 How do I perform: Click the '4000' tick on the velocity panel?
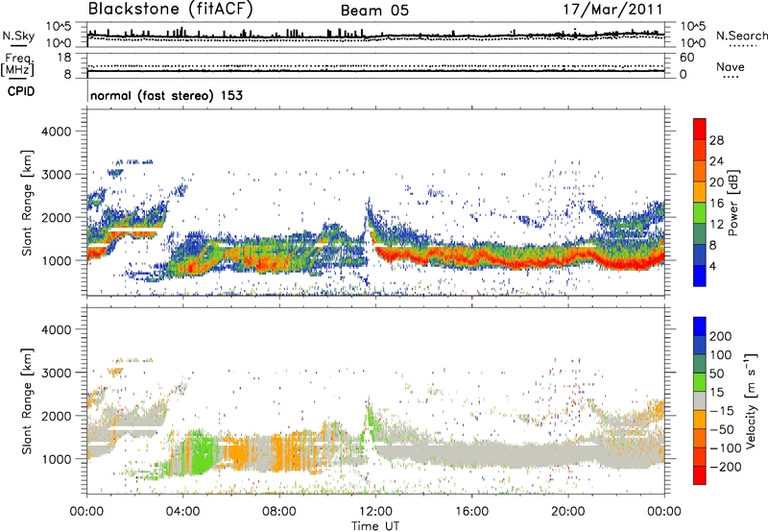tap(57, 329)
